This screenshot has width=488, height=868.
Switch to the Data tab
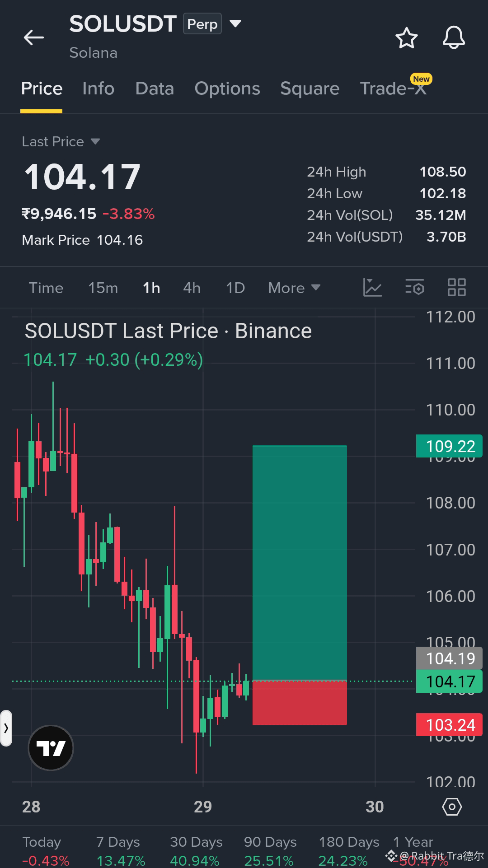pyautogui.click(x=155, y=89)
